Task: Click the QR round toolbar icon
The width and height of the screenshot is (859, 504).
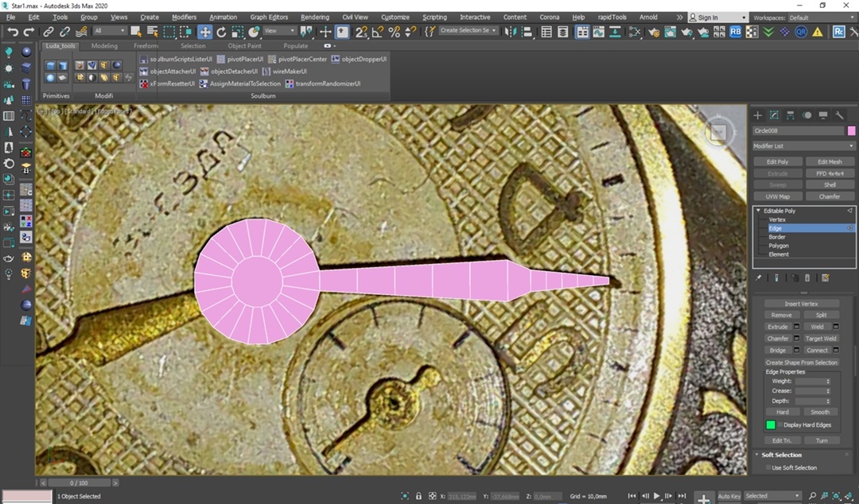Action: point(801,32)
